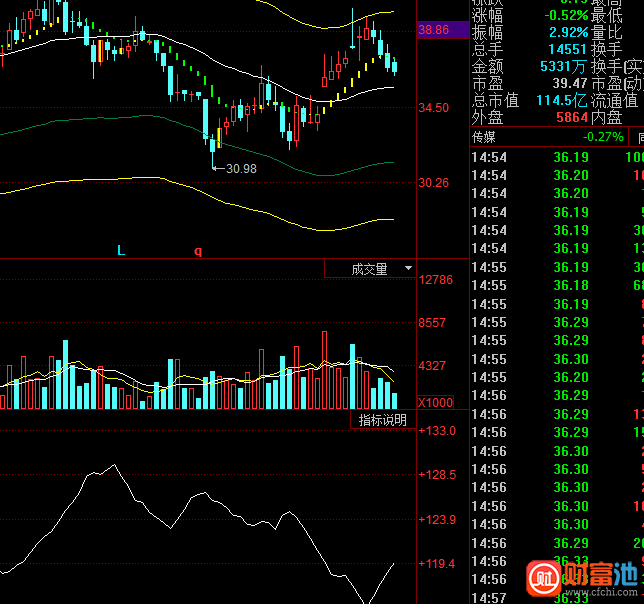Click the +133.0 indicator axis value

coord(437,431)
